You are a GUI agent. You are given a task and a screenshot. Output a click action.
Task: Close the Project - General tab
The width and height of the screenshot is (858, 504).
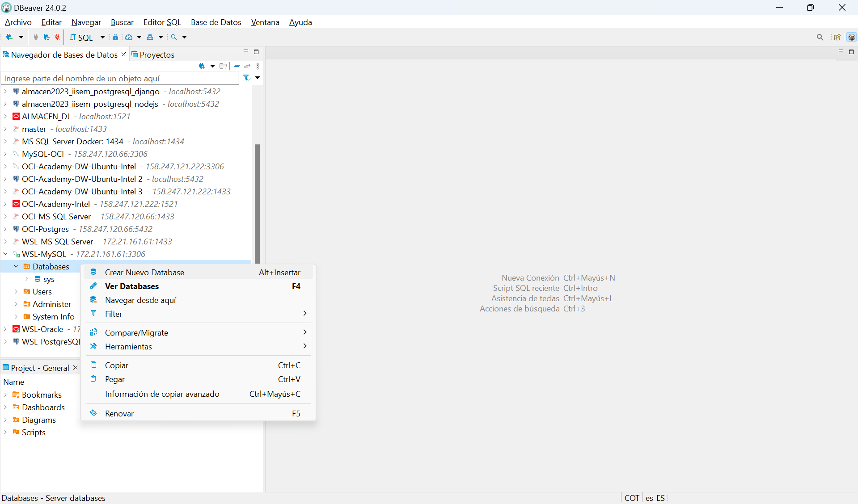pyautogui.click(x=75, y=367)
